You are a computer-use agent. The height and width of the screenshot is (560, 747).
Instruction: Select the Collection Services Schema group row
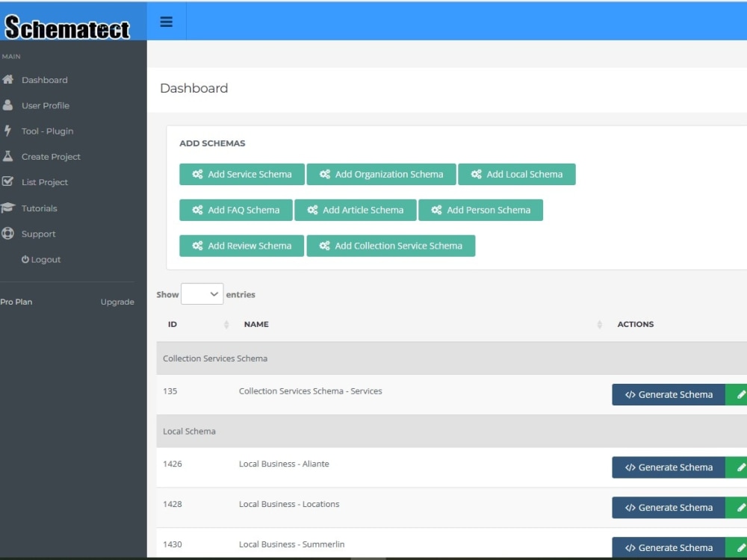[452, 358]
